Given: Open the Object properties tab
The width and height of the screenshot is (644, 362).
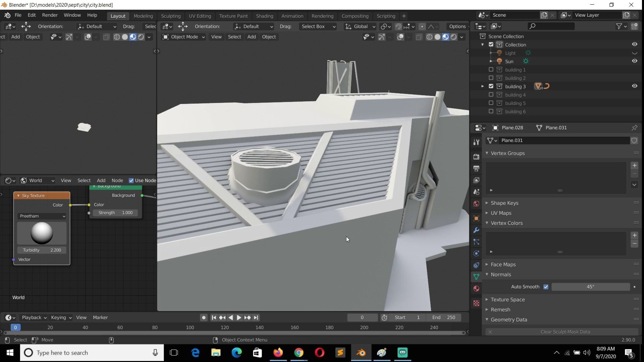Looking at the screenshot, I should click(x=476, y=218).
